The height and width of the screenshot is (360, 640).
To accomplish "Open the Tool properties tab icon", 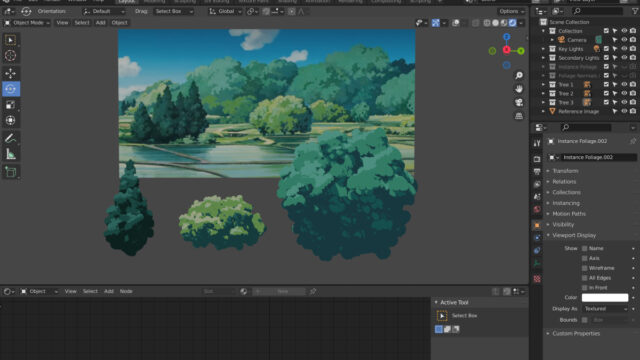I will (537, 143).
